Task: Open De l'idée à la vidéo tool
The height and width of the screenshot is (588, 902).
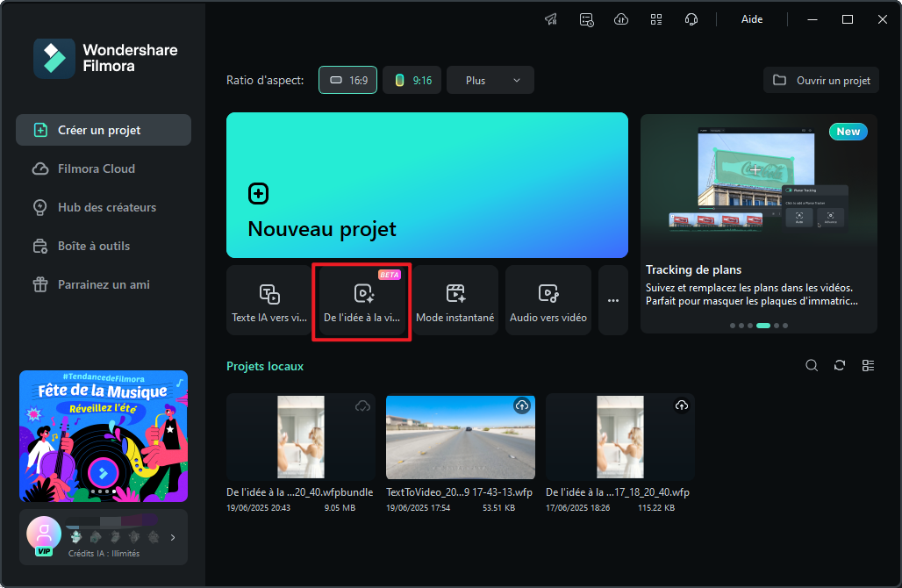Action: point(362,300)
